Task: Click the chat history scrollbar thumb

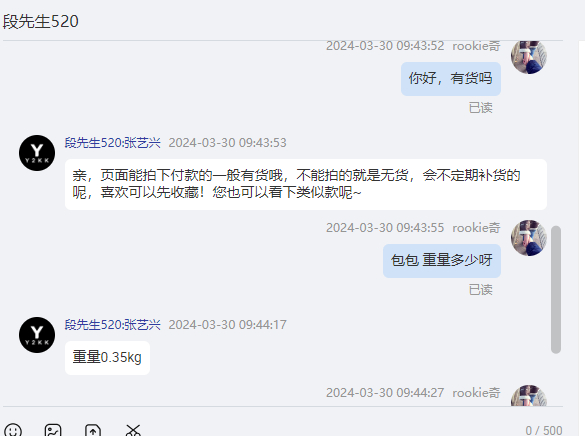Action: point(556,289)
